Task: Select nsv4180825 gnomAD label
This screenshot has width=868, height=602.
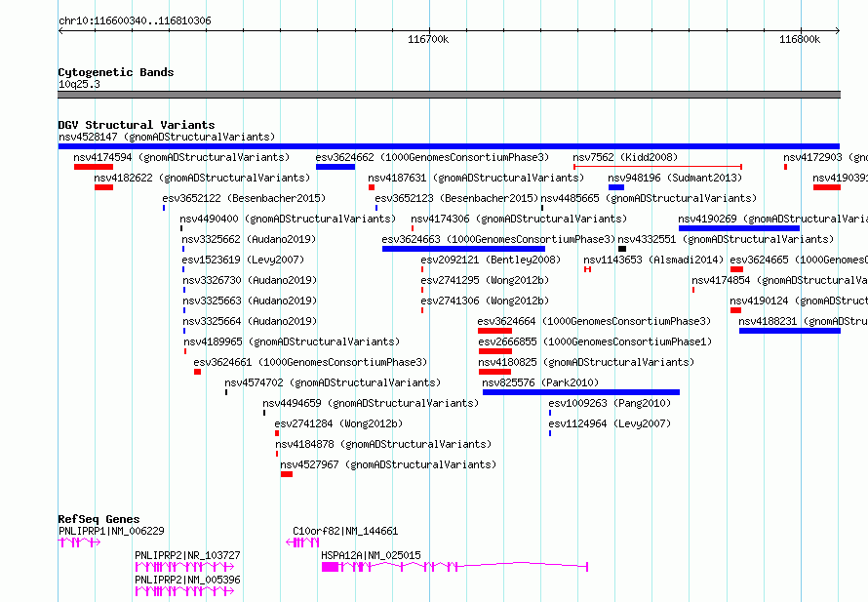Action: [x=586, y=362]
